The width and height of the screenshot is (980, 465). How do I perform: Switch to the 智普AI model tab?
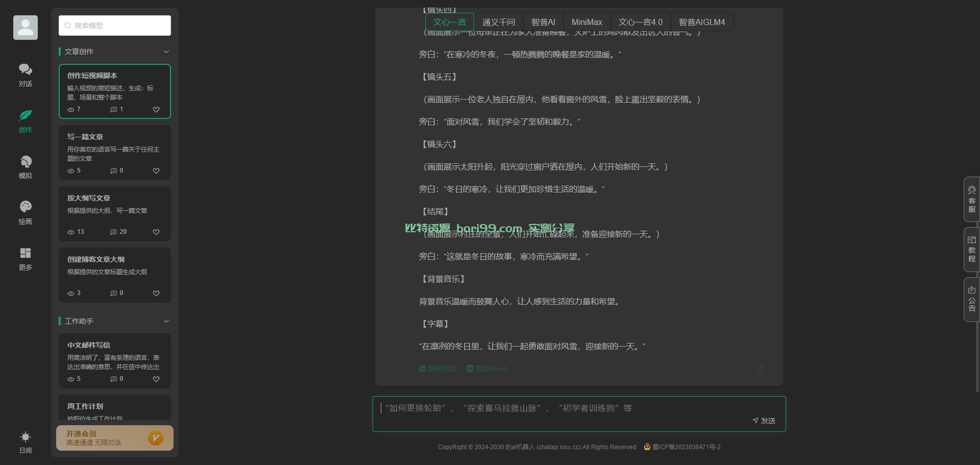pyautogui.click(x=543, y=22)
